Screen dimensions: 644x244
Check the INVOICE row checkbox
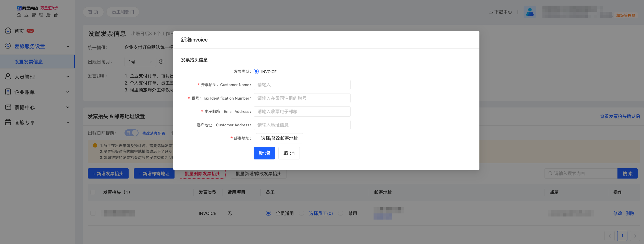coord(93,213)
